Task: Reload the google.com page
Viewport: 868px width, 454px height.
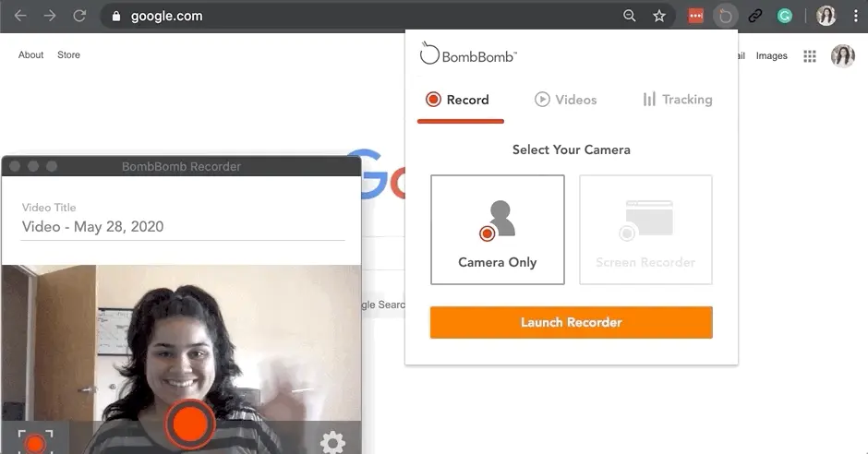Action: (x=79, y=16)
